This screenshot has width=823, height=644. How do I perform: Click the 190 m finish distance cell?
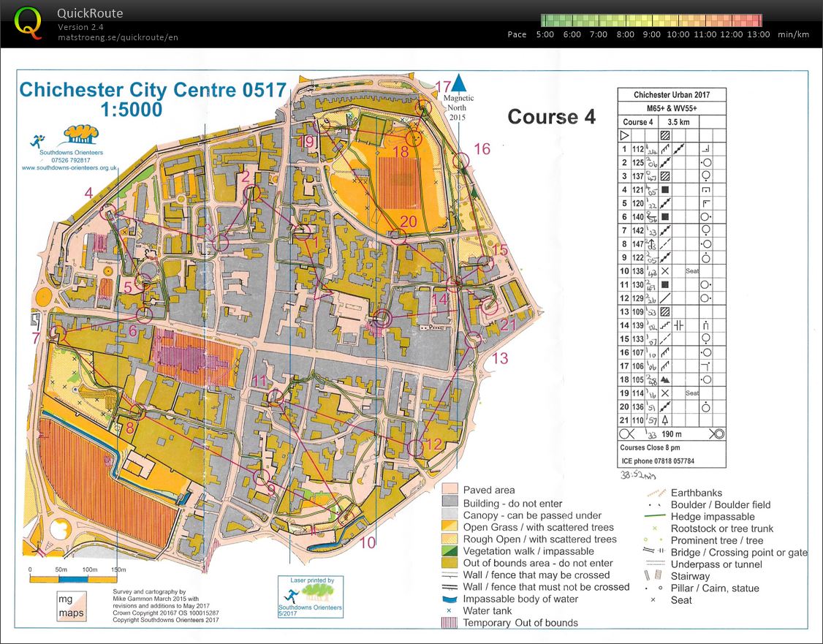(671, 434)
